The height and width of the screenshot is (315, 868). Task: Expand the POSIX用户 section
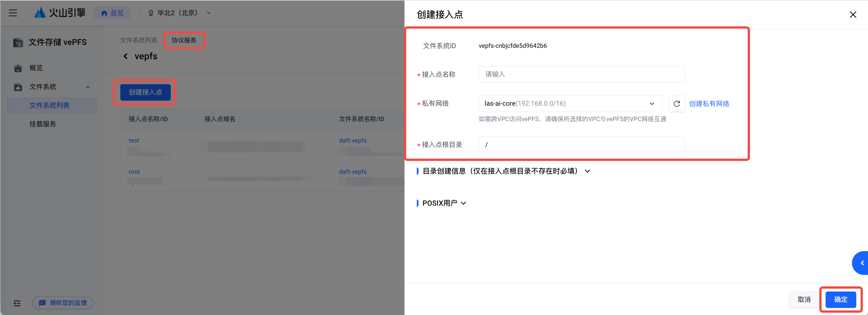point(463,203)
